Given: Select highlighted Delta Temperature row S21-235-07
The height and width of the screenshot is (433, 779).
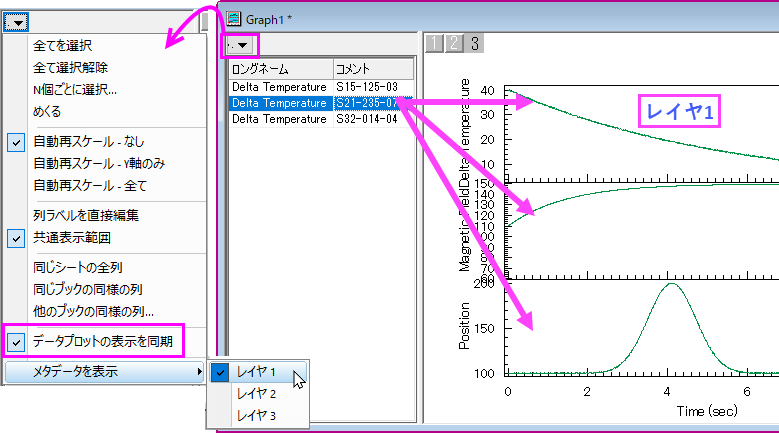Looking at the screenshot, I should (321, 103).
